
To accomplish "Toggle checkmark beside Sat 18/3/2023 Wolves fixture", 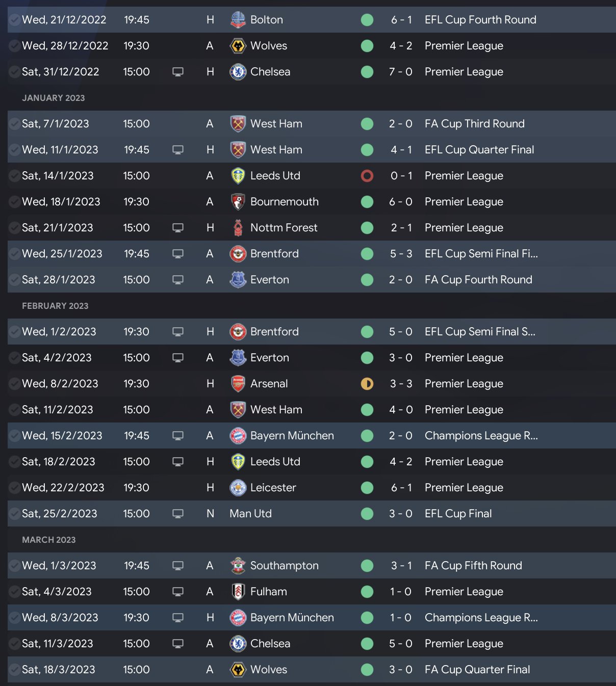I will click(x=14, y=670).
